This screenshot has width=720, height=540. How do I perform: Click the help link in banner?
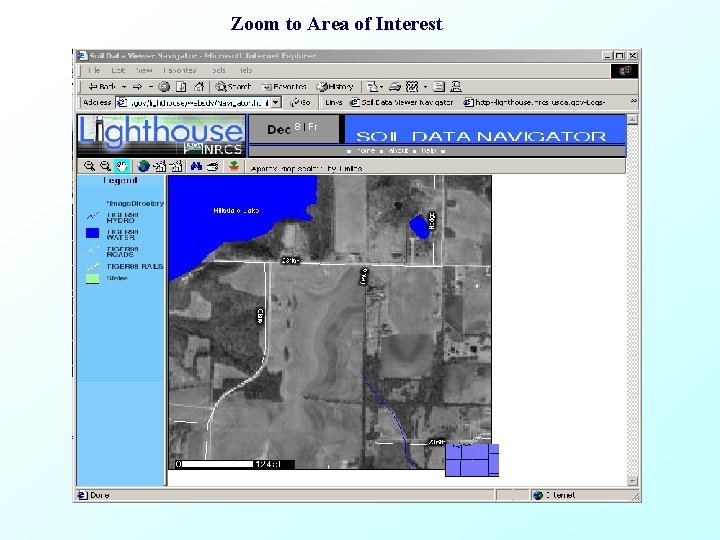coord(428,151)
